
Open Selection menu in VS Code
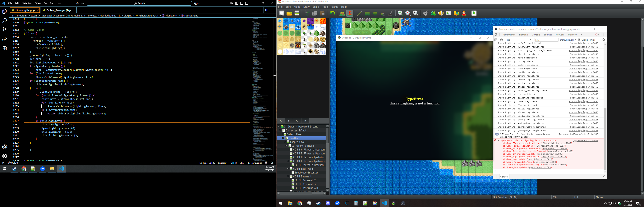27,3
